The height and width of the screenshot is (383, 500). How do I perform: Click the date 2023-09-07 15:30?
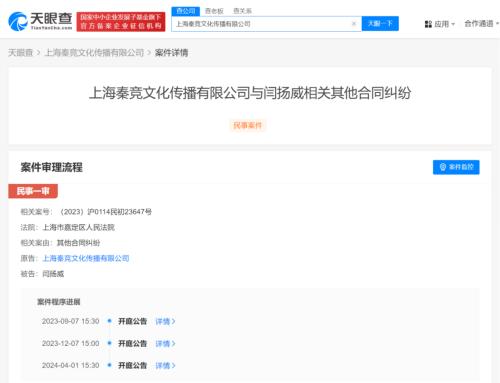tap(70, 321)
